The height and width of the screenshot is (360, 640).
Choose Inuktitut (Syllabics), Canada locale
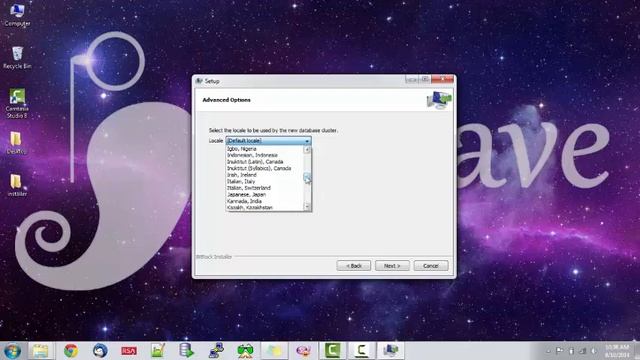coord(265,168)
